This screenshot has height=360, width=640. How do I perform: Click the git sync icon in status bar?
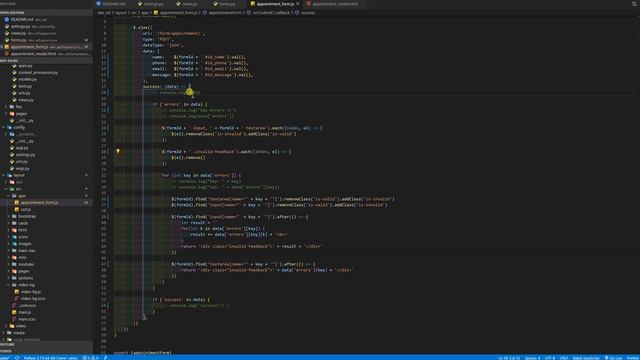[17, 358]
